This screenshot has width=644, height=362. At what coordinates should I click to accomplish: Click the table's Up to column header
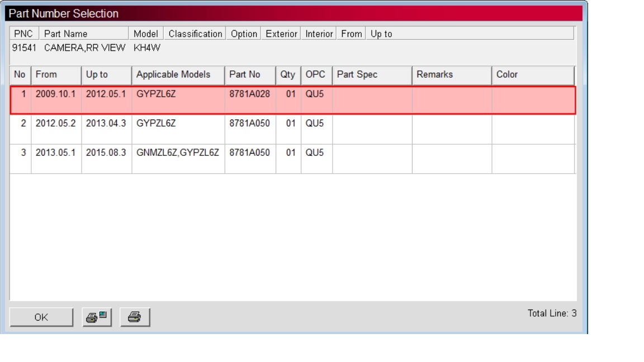(106, 75)
